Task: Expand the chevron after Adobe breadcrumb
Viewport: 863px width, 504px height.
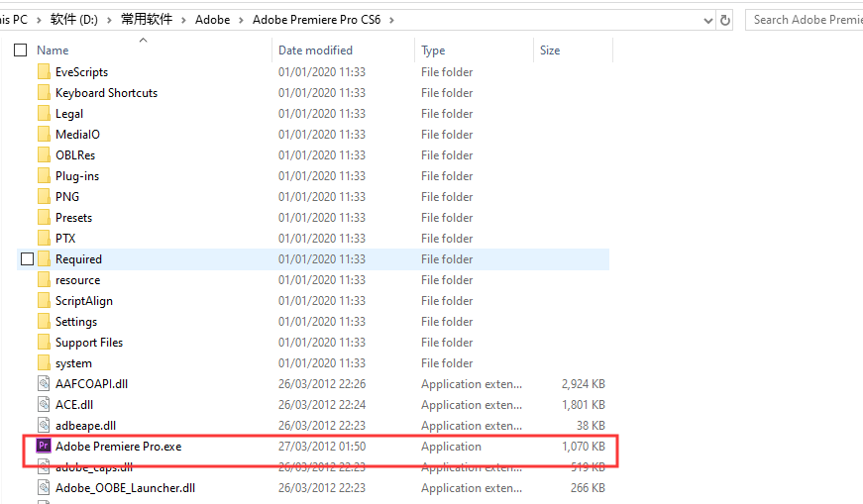Action: point(241,21)
